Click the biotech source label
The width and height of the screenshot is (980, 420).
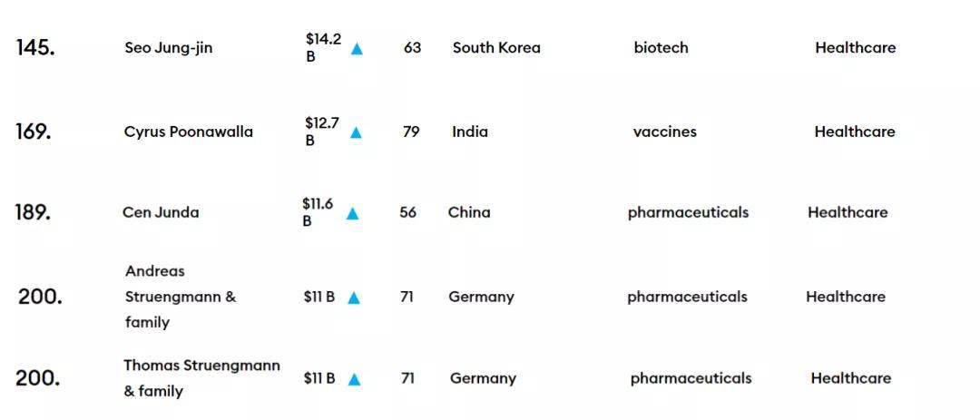pyautogui.click(x=661, y=48)
